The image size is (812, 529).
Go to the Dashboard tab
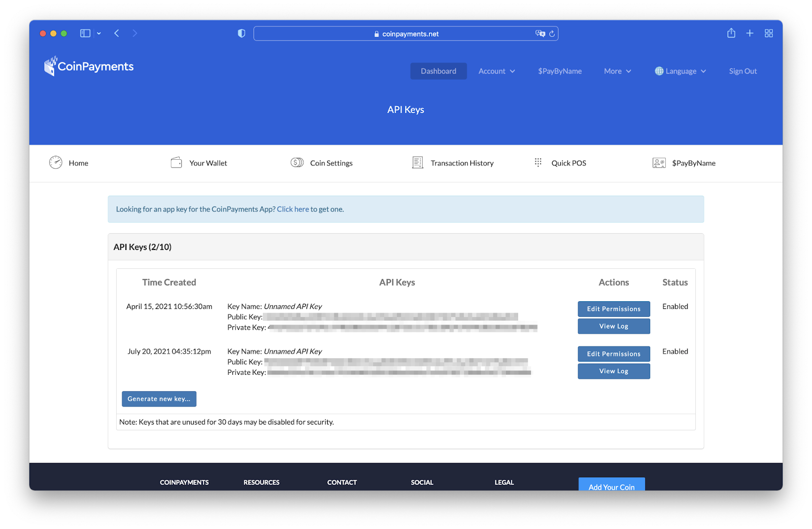438,71
